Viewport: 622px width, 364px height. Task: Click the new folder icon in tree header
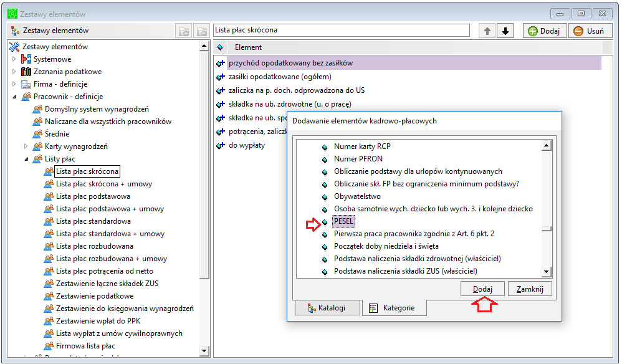[184, 31]
